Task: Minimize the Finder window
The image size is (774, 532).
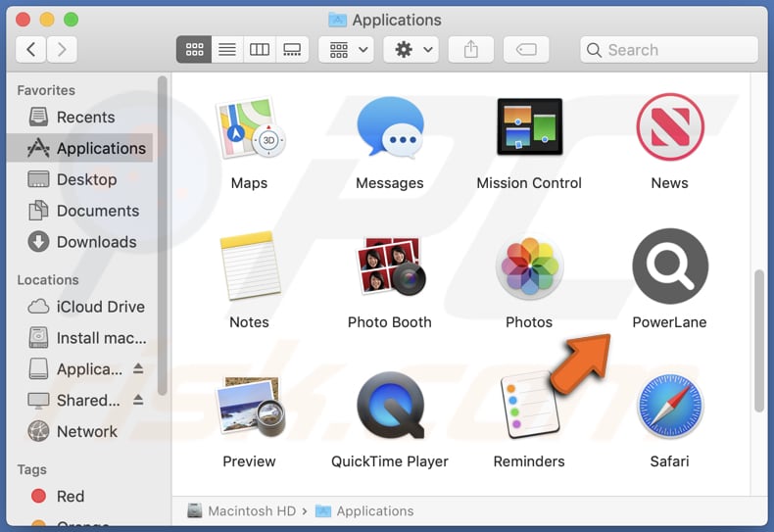Action: tap(47, 20)
